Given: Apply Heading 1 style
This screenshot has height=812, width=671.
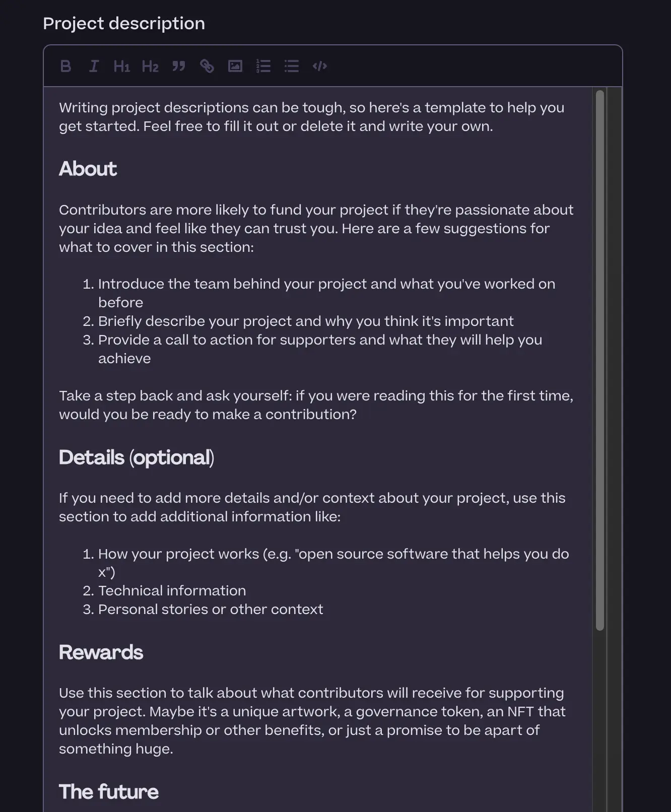Looking at the screenshot, I should pyautogui.click(x=121, y=66).
